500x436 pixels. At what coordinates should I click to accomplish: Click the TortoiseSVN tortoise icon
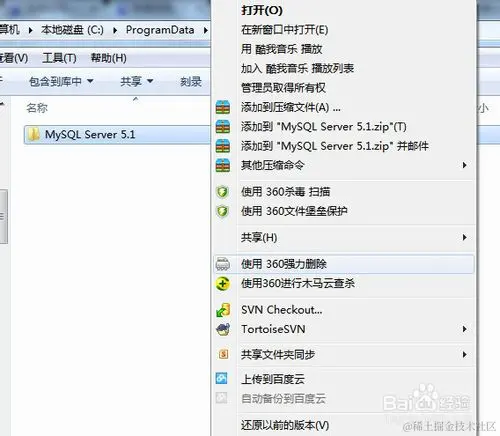point(223,329)
